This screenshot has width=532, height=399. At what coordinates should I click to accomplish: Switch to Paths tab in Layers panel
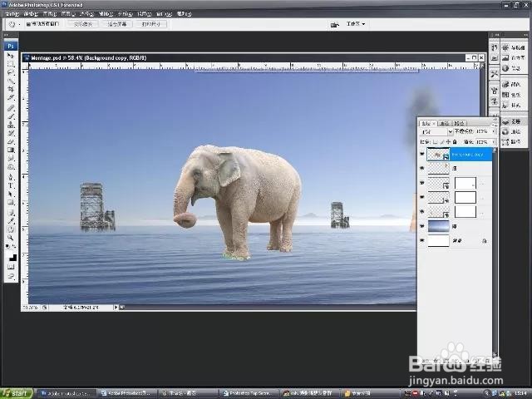[460, 123]
